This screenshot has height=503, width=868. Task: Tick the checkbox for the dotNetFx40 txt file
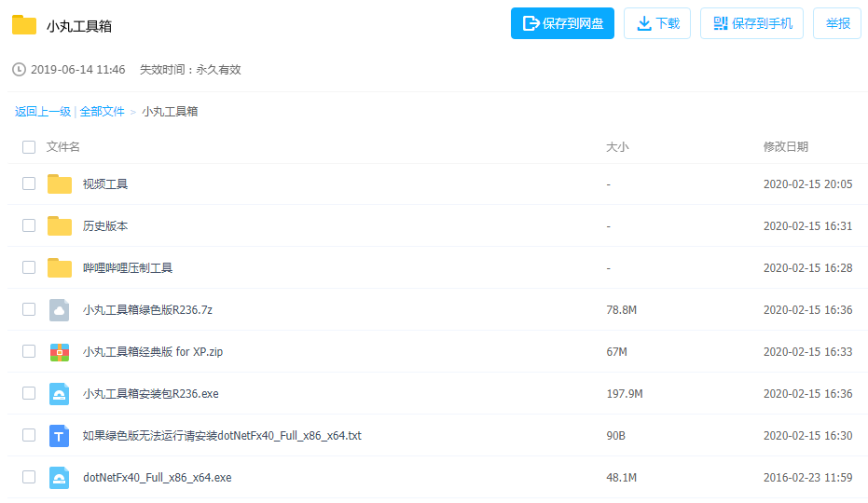pyautogui.click(x=29, y=436)
